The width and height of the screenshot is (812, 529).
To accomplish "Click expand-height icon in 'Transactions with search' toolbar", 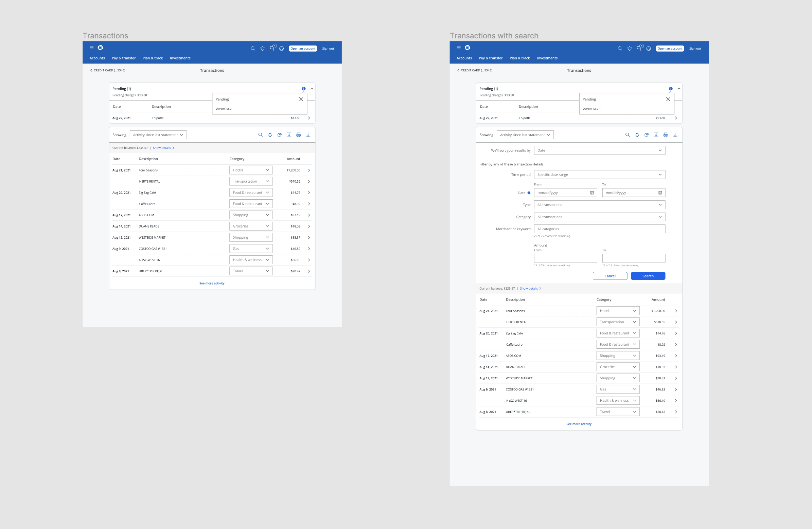I will [656, 135].
